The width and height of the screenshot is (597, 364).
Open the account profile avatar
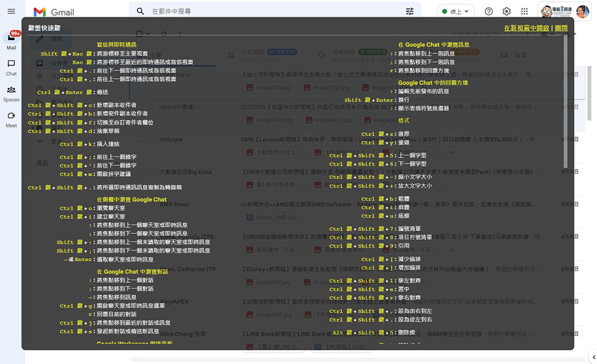(583, 11)
